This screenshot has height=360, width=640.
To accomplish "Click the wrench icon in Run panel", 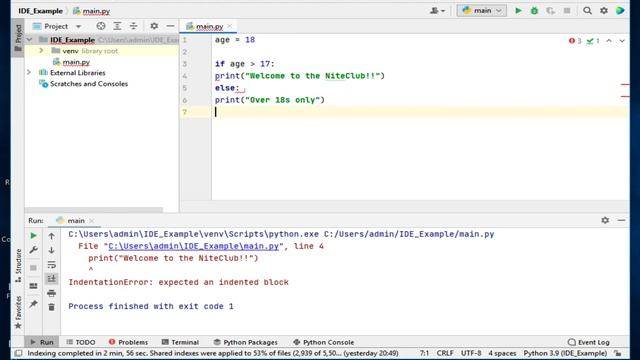I will tap(33, 250).
